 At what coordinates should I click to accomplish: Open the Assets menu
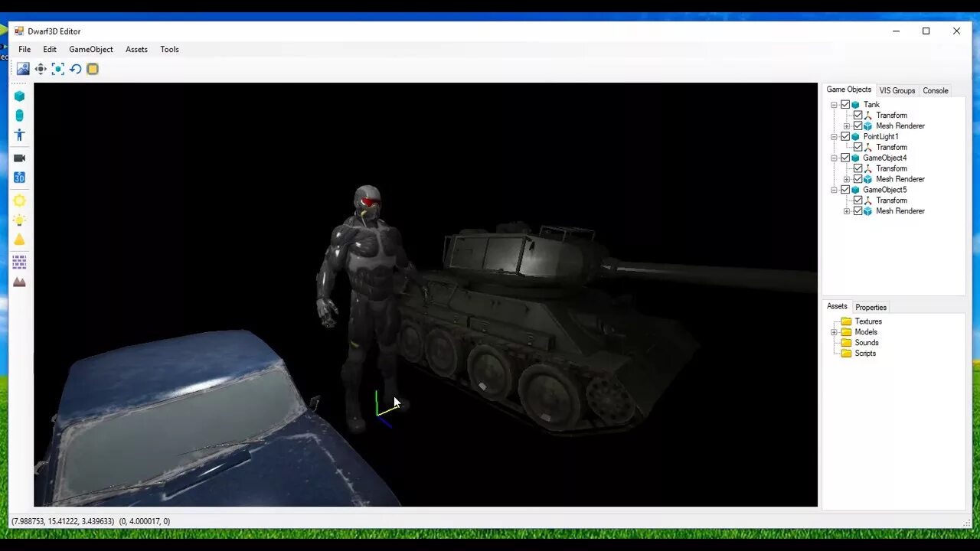(136, 50)
